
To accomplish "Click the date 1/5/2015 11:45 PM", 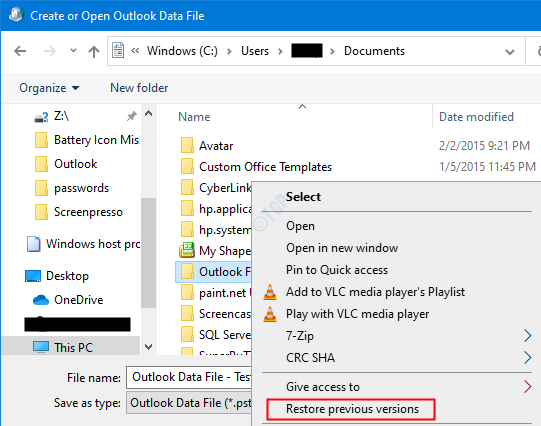I will click(x=487, y=167).
